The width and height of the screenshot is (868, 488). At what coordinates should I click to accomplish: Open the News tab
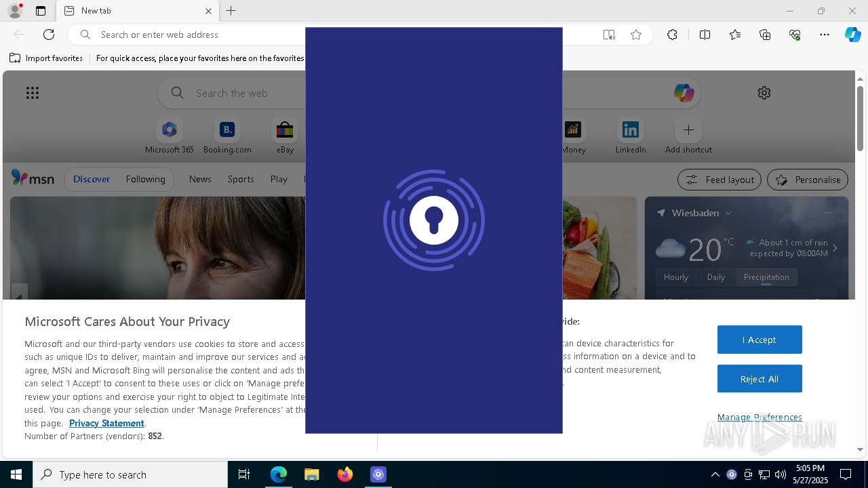point(200,179)
